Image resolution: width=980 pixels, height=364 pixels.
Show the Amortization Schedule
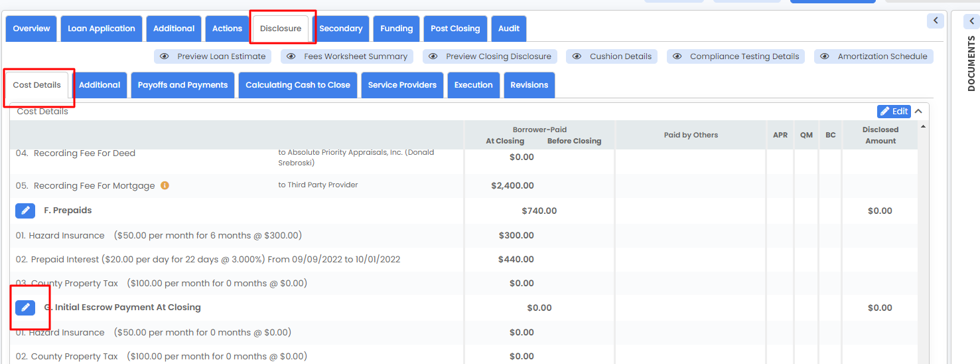point(874,56)
